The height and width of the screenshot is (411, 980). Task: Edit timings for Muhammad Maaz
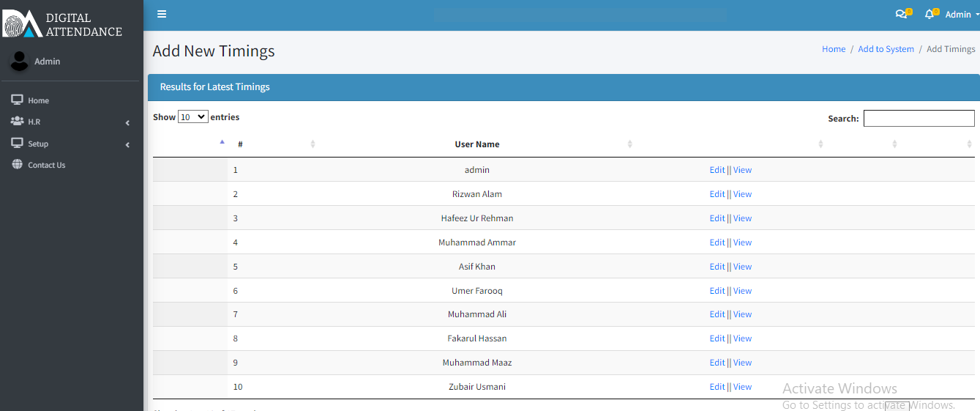[717, 363]
